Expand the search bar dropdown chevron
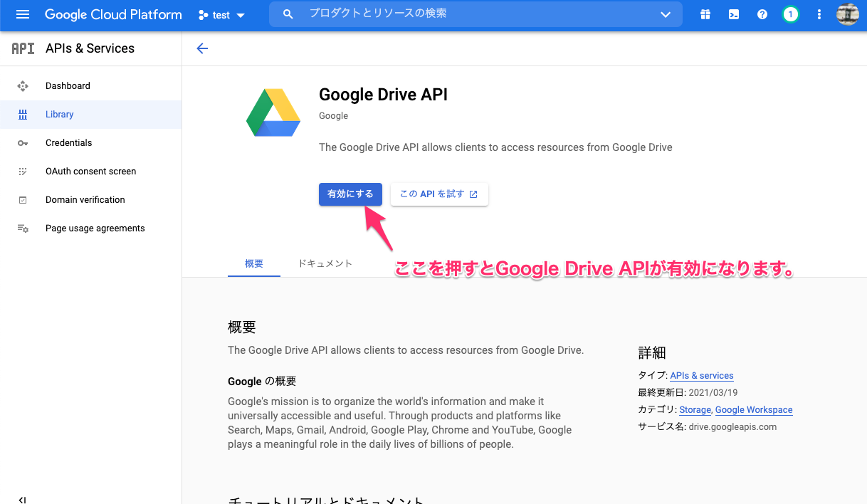Image resolution: width=867 pixels, height=504 pixels. [665, 14]
